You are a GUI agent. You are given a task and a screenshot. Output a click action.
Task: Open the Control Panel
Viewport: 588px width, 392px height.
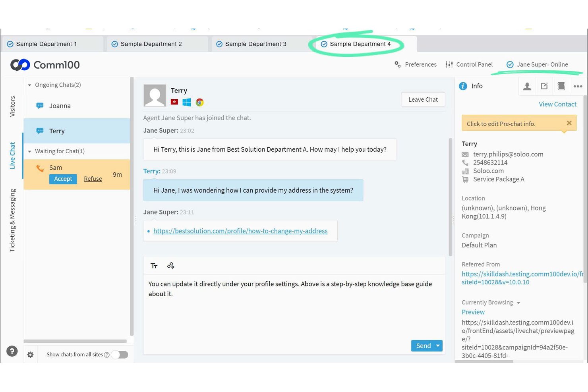click(469, 64)
